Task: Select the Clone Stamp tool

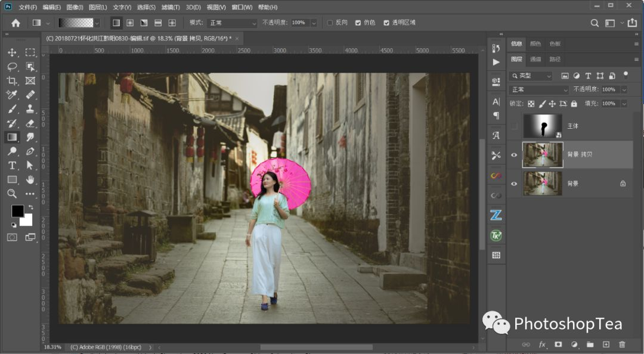Action: pos(30,109)
